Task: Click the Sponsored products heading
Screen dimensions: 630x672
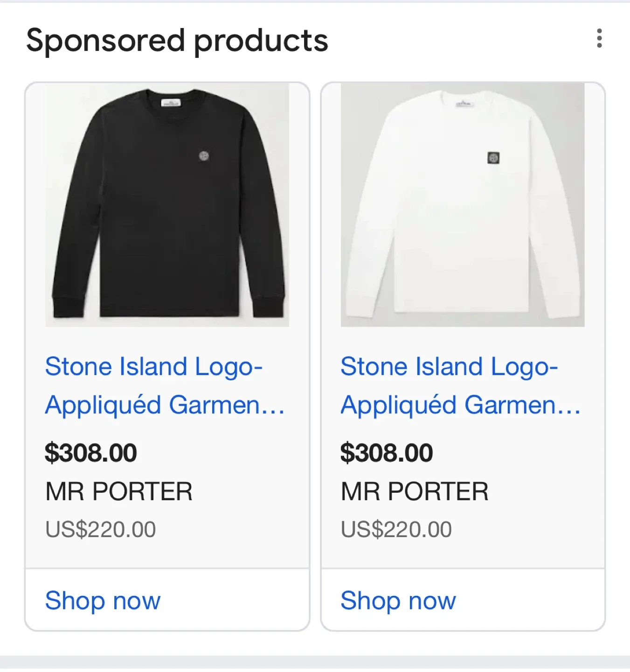Action: pos(178,41)
